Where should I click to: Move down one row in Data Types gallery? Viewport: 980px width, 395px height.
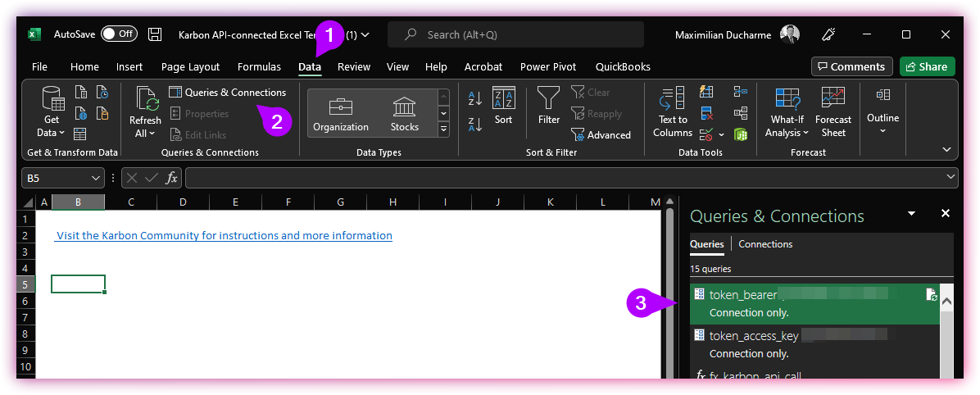pyautogui.click(x=444, y=113)
